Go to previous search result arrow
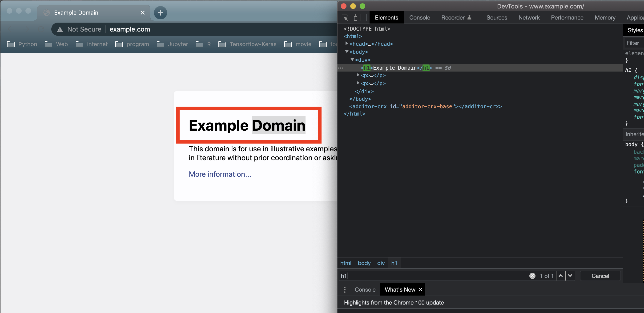The height and width of the screenshot is (313, 644). click(x=561, y=276)
